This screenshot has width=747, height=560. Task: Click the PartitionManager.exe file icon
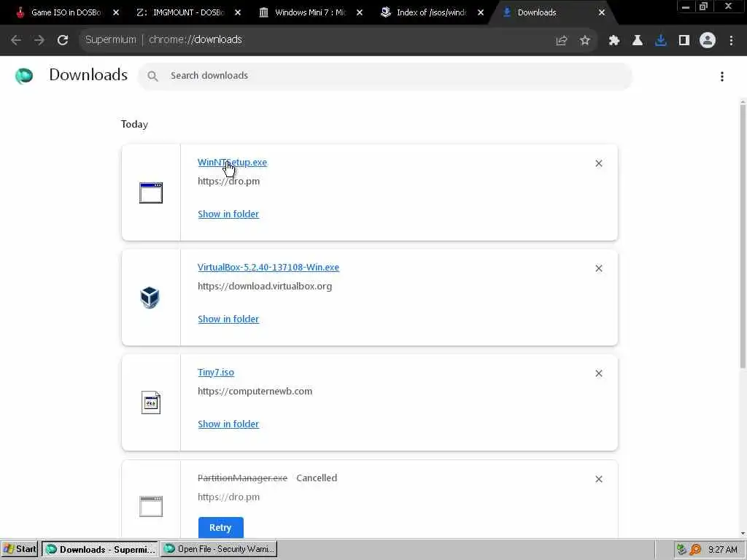[x=150, y=506]
